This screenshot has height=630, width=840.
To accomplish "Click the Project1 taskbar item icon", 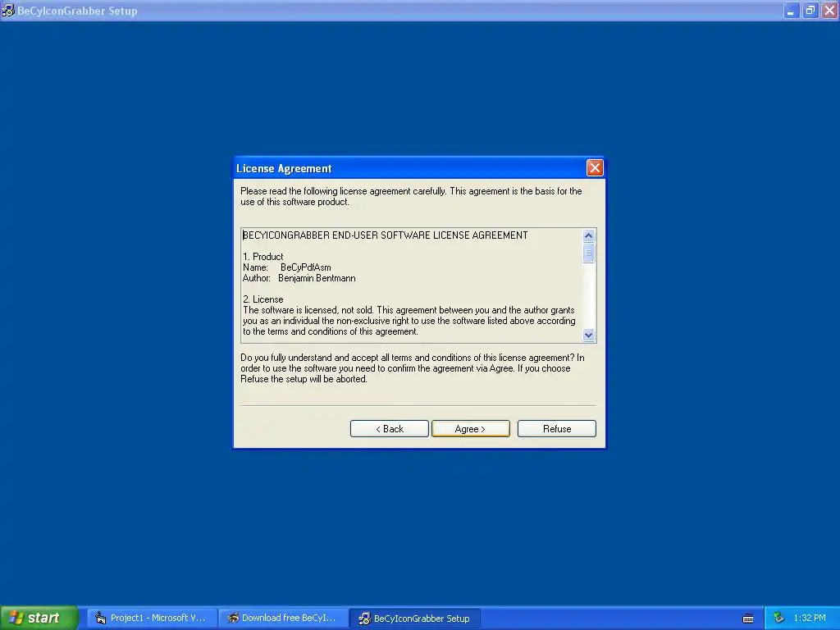I will point(100,618).
